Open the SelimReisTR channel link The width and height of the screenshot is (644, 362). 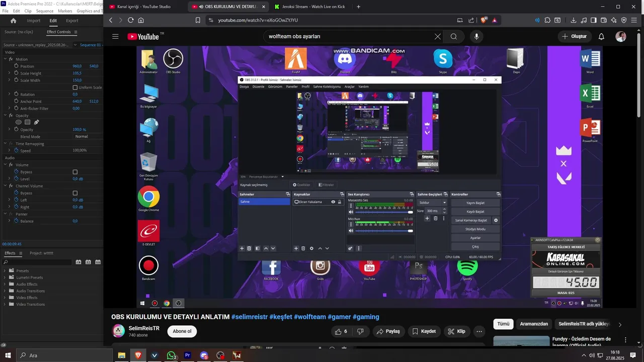click(x=144, y=328)
